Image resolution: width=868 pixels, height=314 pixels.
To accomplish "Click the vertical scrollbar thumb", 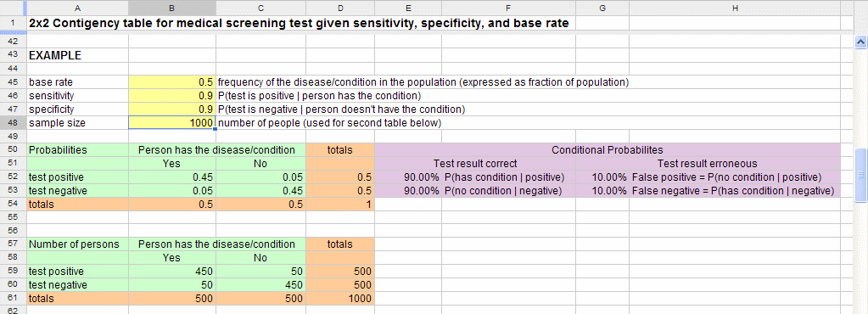I will (x=861, y=175).
